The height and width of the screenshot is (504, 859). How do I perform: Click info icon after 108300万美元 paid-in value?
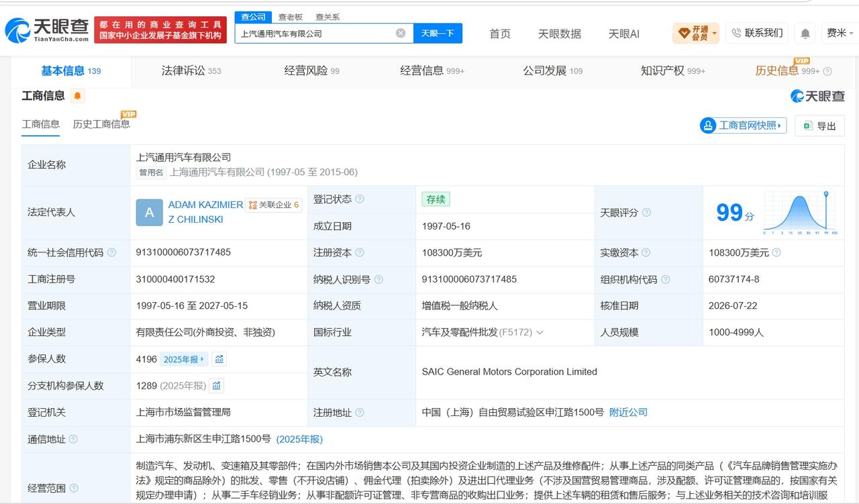[776, 252]
